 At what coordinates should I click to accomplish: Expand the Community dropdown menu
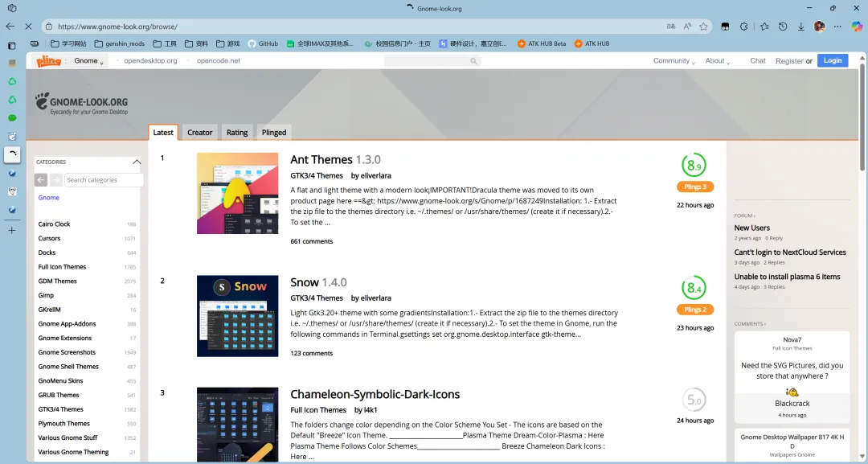coord(674,61)
